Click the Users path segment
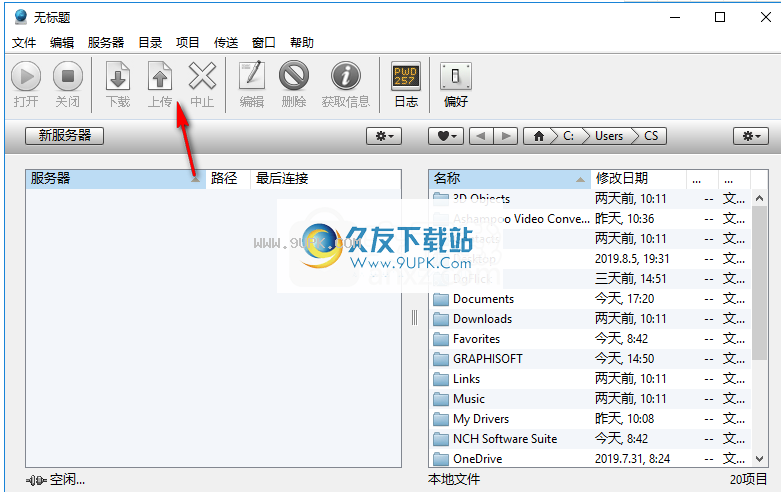The width and height of the screenshot is (781, 492). coord(609,136)
